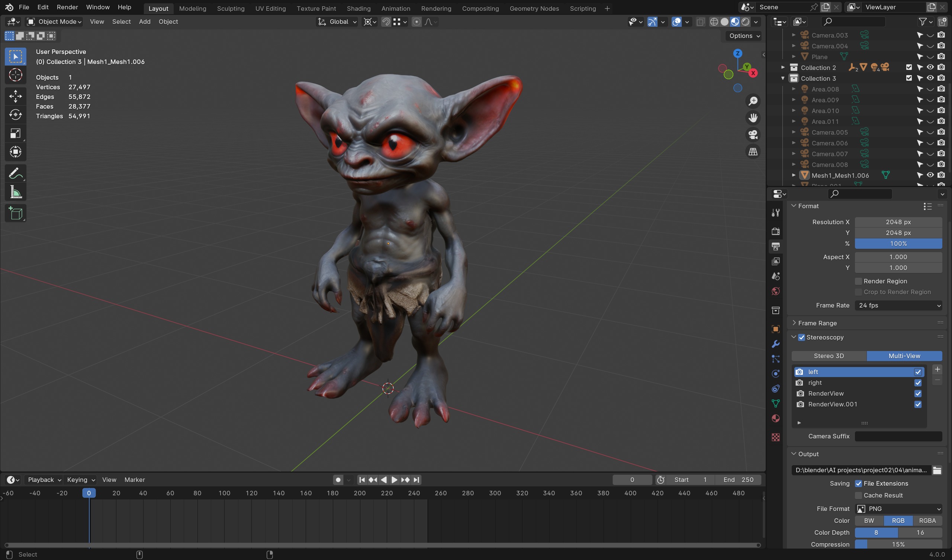The image size is (952, 560).
Task: Select the Select Box tool
Action: [x=16, y=57]
